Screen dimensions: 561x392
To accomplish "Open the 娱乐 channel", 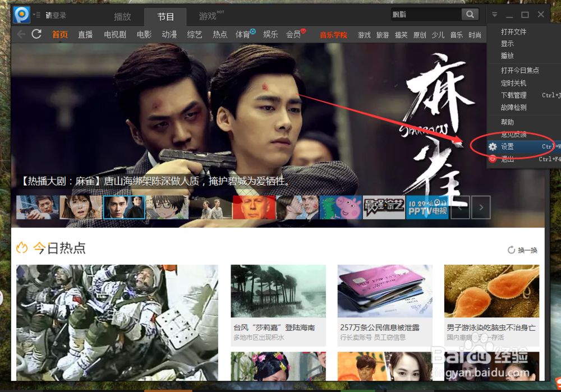I will point(270,35).
